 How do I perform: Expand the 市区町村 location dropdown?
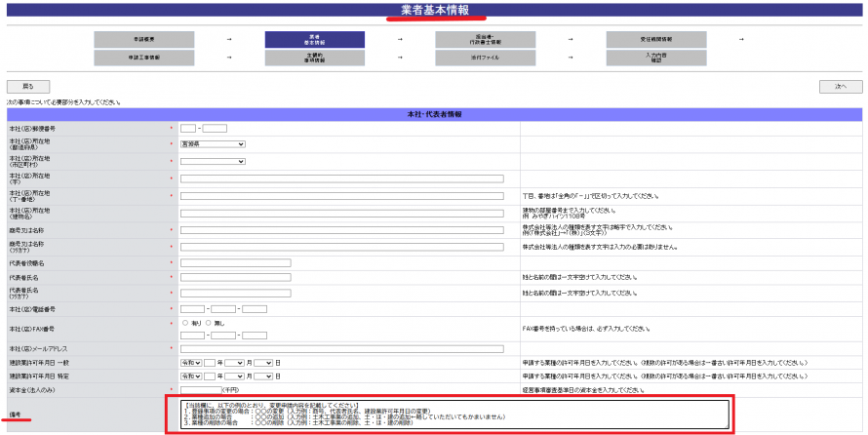click(x=213, y=162)
